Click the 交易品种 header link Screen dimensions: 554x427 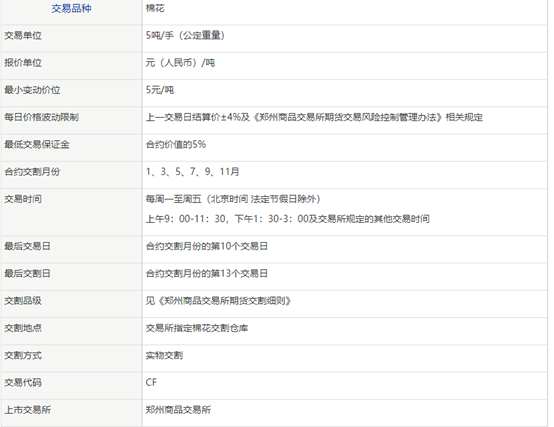(71, 8)
